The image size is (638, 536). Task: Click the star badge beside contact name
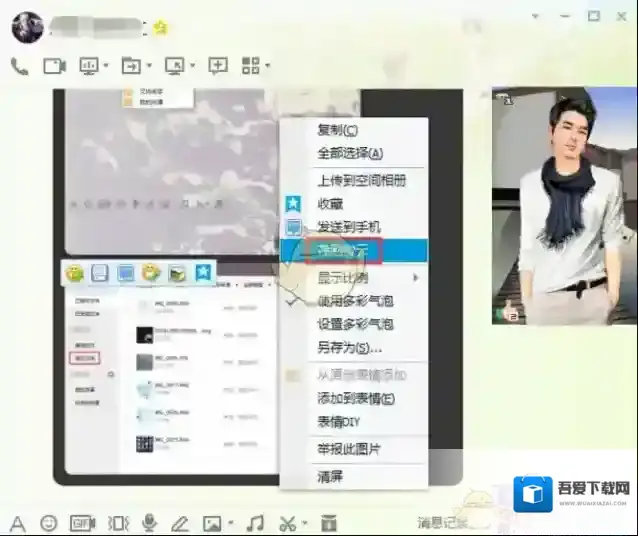click(x=161, y=28)
